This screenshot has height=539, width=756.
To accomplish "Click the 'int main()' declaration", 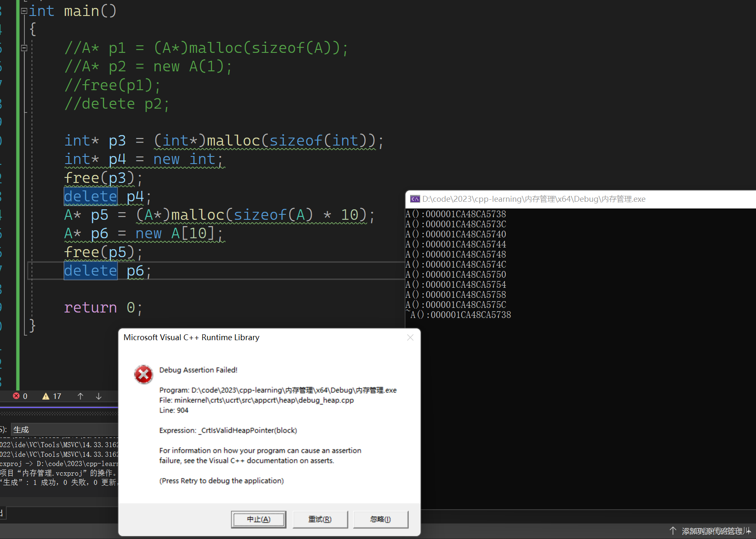I will (x=73, y=11).
